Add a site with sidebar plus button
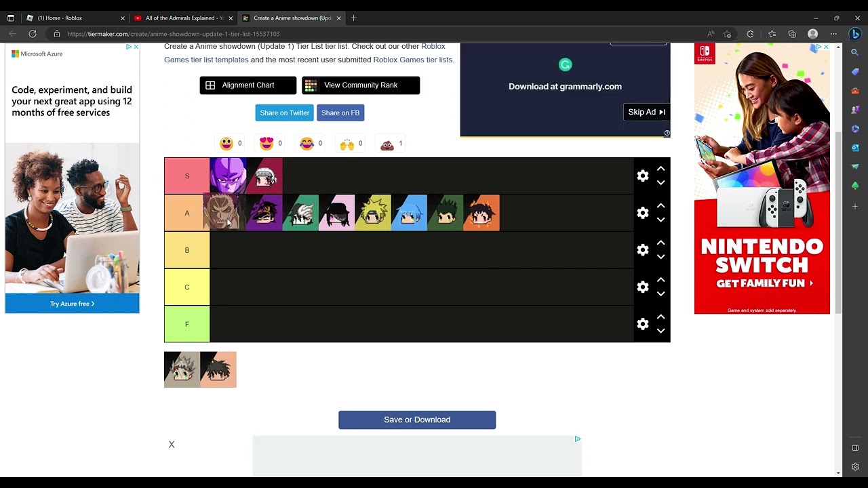 click(x=855, y=206)
